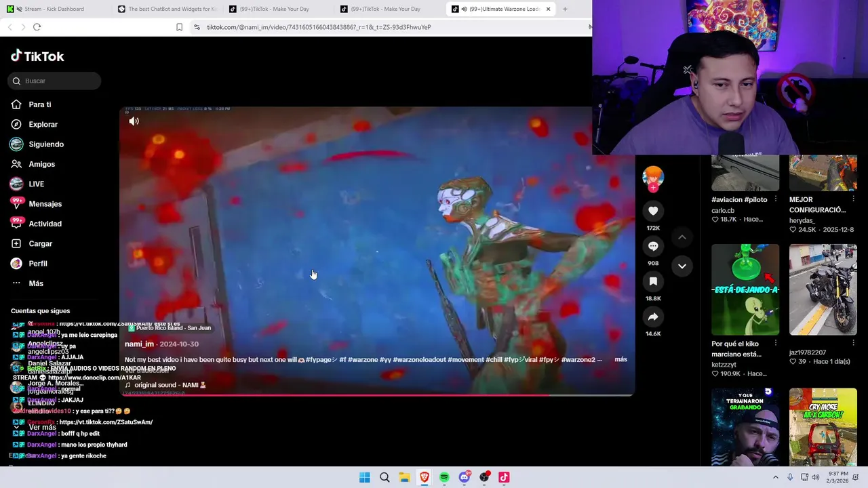Go to the next video with down chevron
Viewport: 868px width, 488px height.
682,266
